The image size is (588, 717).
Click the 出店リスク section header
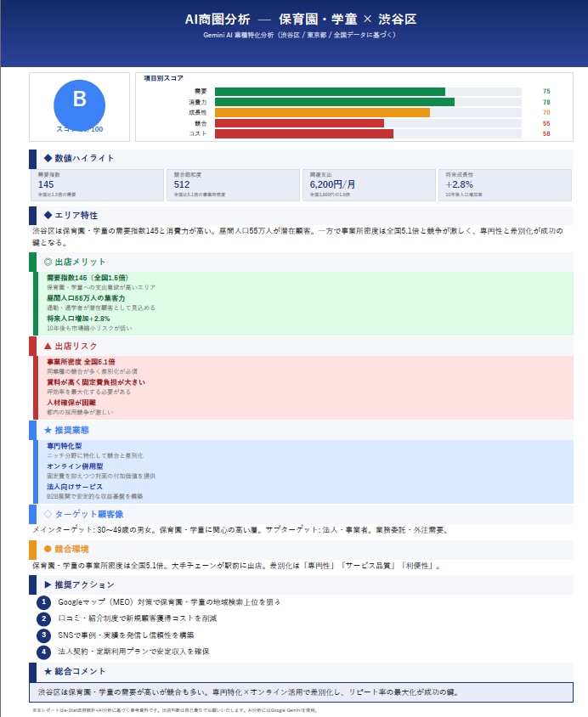point(301,346)
